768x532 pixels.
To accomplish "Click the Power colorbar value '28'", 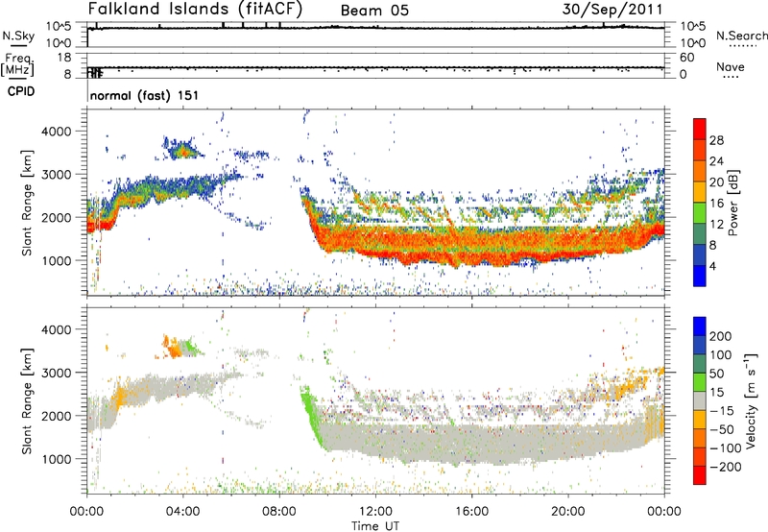I will [x=716, y=140].
